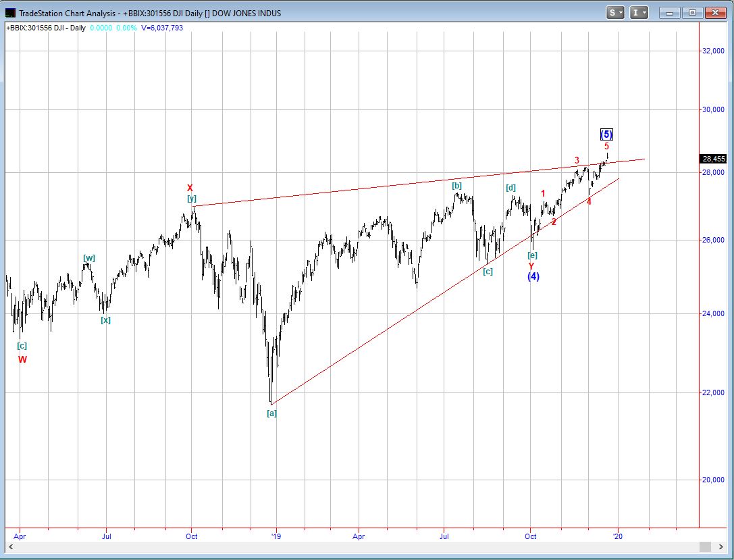Click the 22,000 price axis label

point(713,392)
